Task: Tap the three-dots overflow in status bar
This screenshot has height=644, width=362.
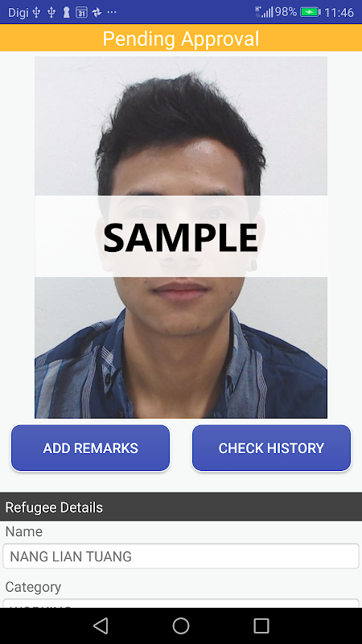Action: click(x=112, y=12)
